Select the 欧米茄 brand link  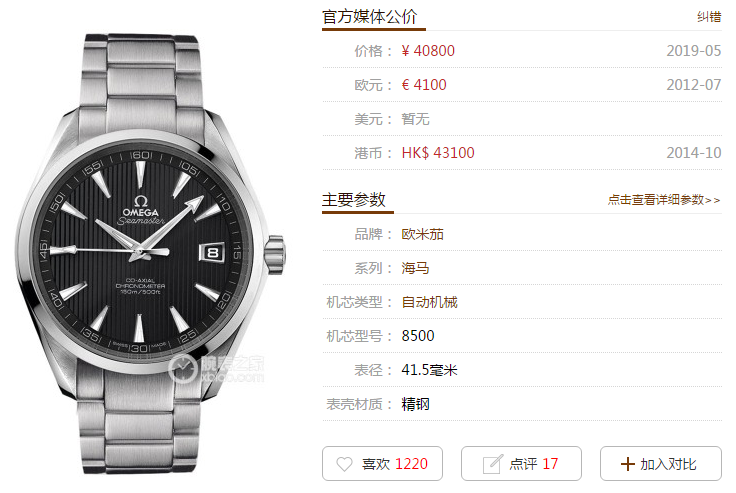pos(422,234)
